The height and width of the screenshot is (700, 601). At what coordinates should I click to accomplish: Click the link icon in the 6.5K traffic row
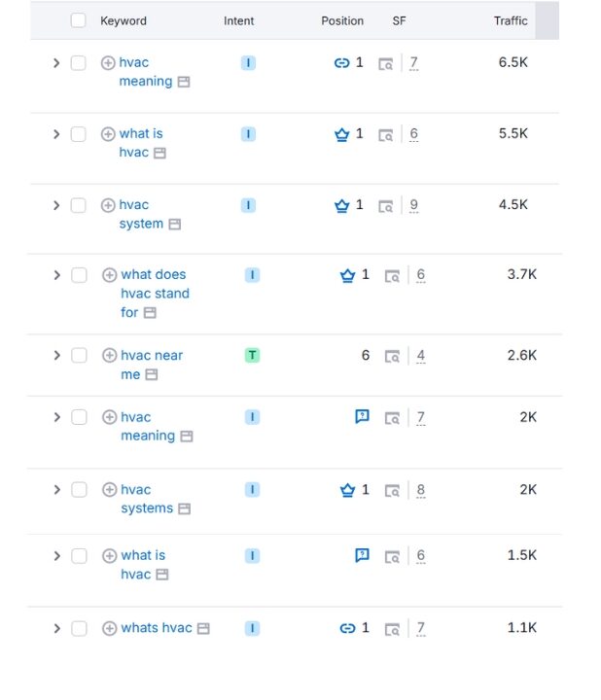(x=342, y=63)
